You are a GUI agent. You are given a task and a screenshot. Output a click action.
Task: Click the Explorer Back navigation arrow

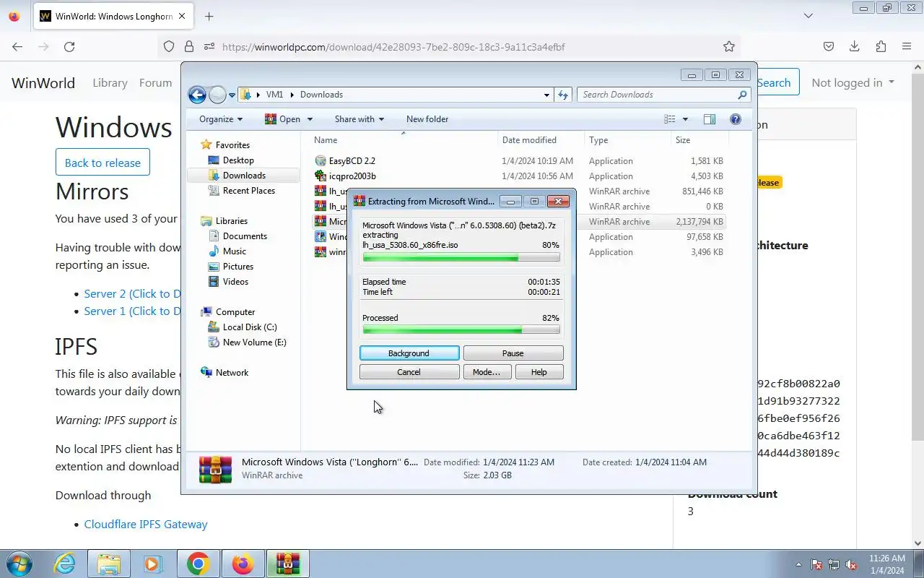coord(197,95)
